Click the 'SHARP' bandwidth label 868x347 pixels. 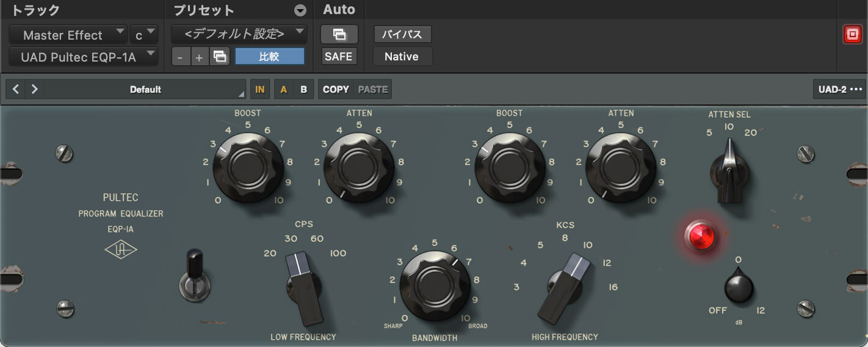pyautogui.click(x=393, y=326)
